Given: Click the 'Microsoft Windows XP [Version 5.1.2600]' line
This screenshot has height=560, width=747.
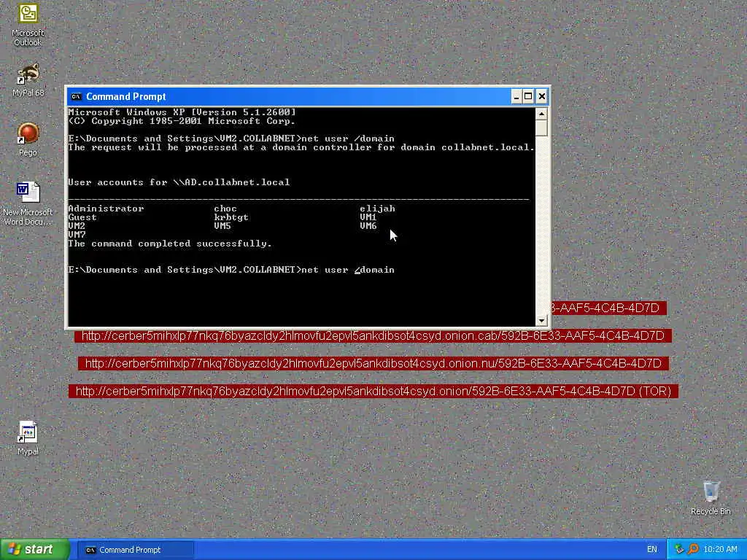Looking at the screenshot, I should [x=182, y=112].
